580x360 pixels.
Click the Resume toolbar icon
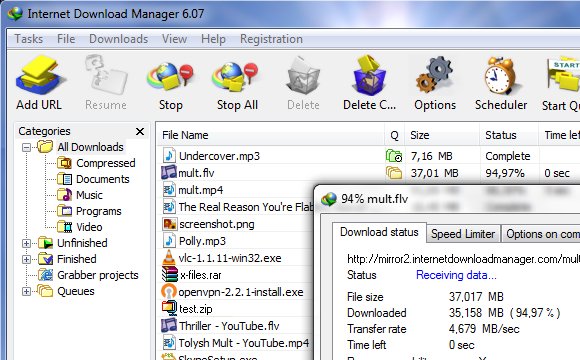[106, 74]
